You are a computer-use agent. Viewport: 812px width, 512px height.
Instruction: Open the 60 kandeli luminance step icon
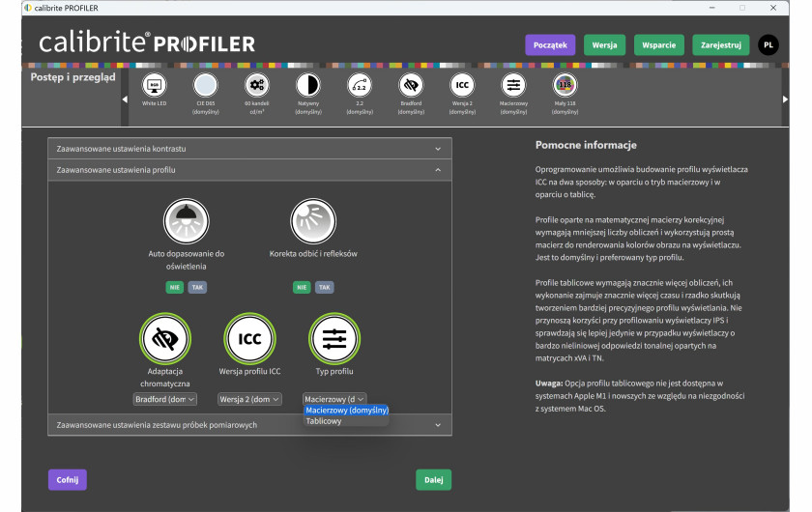click(257, 85)
